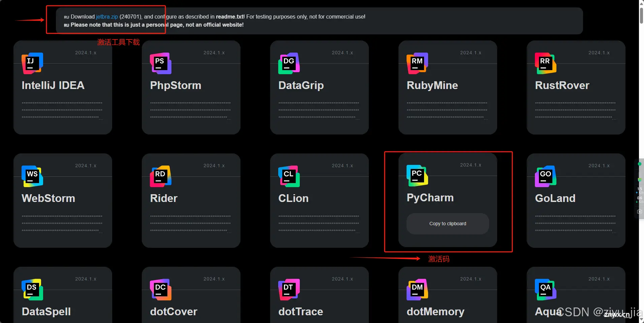The width and height of the screenshot is (644, 323).
Task: Click the Aqua QA logo icon
Action: tap(546, 290)
